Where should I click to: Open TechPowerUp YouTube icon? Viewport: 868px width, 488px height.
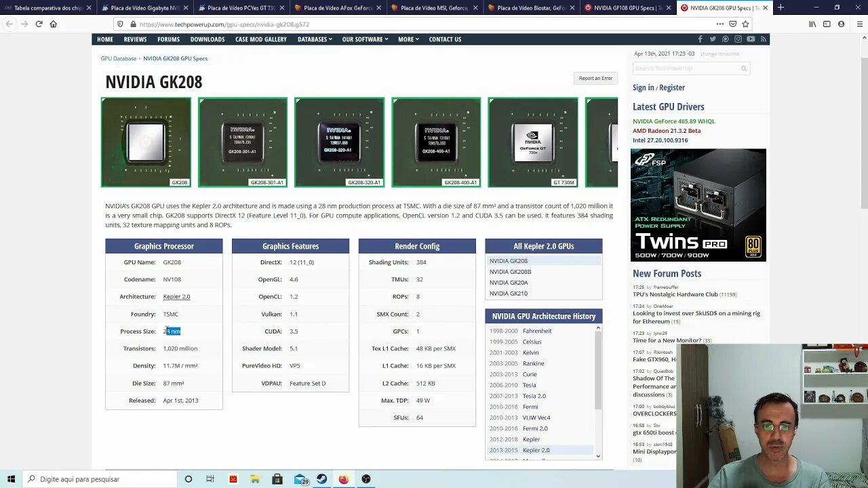751,39
